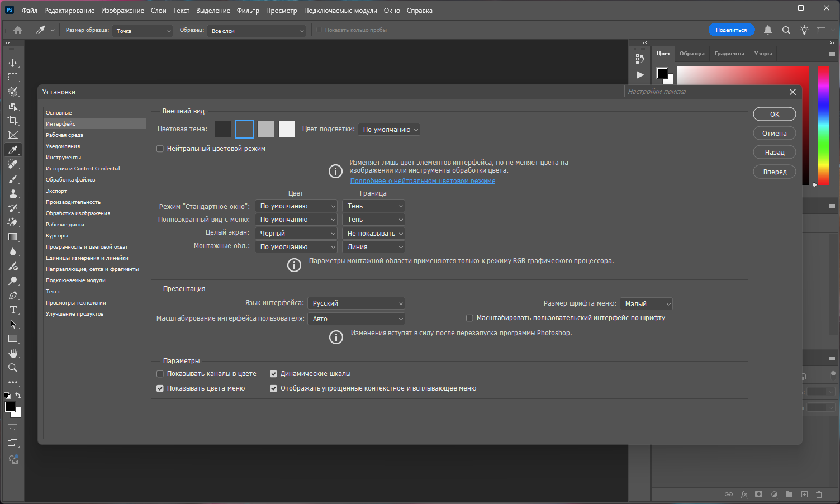The height and width of the screenshot is (504, 840).
Task: Click the Home icon in options bar
Action: (18, 30)
